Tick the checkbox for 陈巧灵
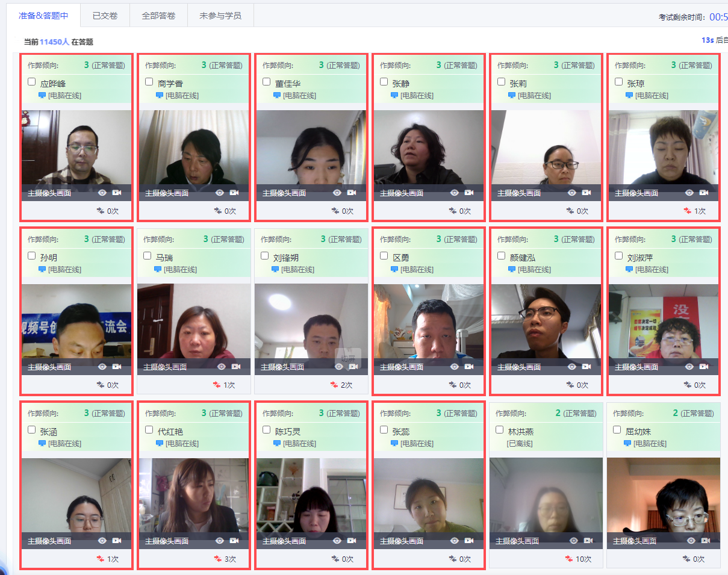728x575 pixels. [267, 430]
